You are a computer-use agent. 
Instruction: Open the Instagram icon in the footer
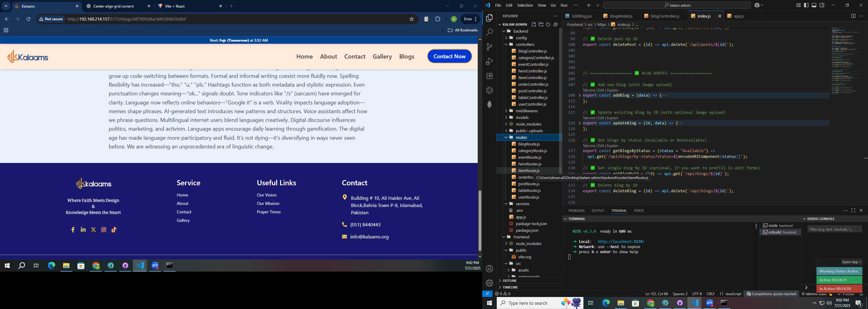104,230
